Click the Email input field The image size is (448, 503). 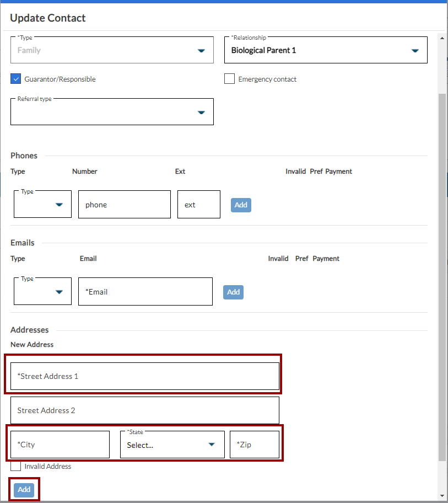[145, 292]
